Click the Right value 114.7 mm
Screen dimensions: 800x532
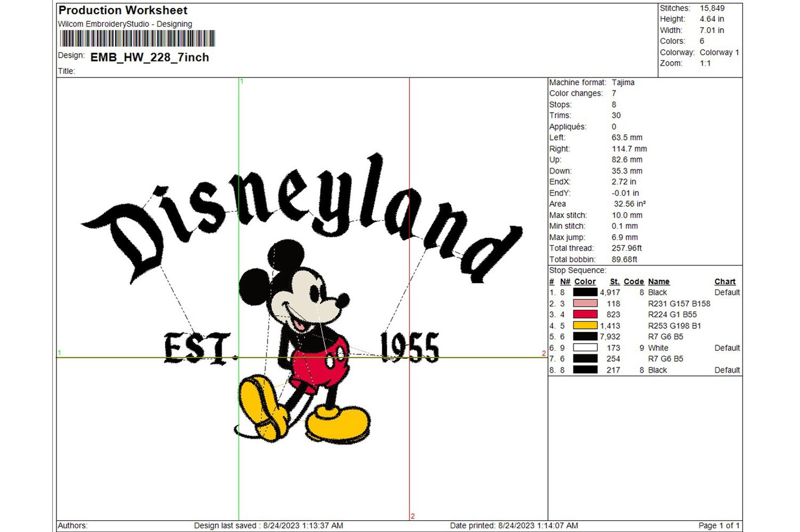[629, 149]
